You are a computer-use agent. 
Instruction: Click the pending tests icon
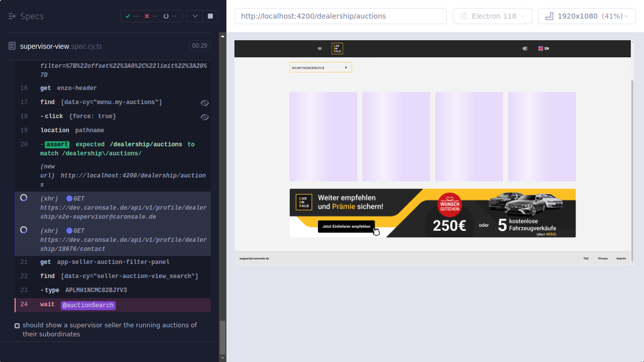[x=167, y=16]
